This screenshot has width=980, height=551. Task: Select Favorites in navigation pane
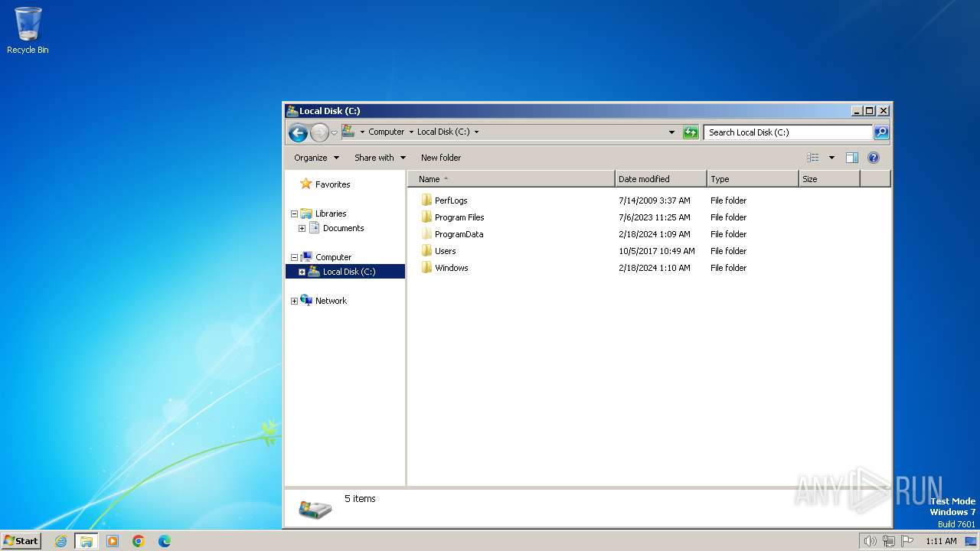[x=332, y=184]
